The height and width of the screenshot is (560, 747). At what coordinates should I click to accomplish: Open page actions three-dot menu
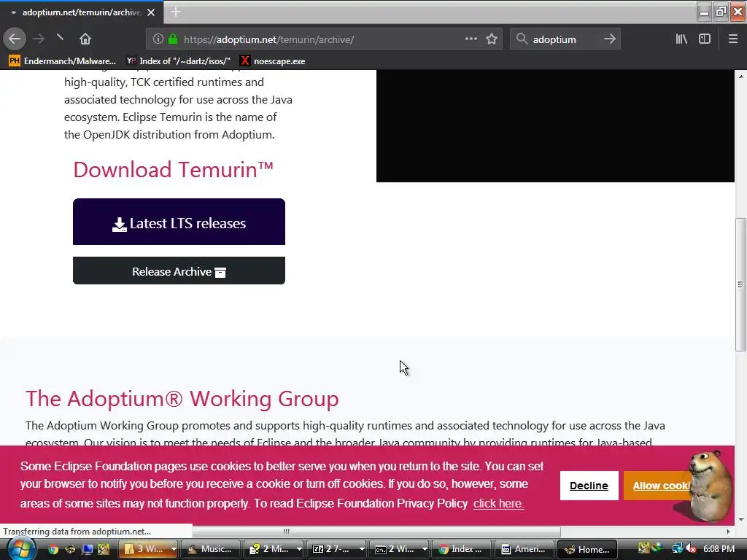tap(471, 39)
